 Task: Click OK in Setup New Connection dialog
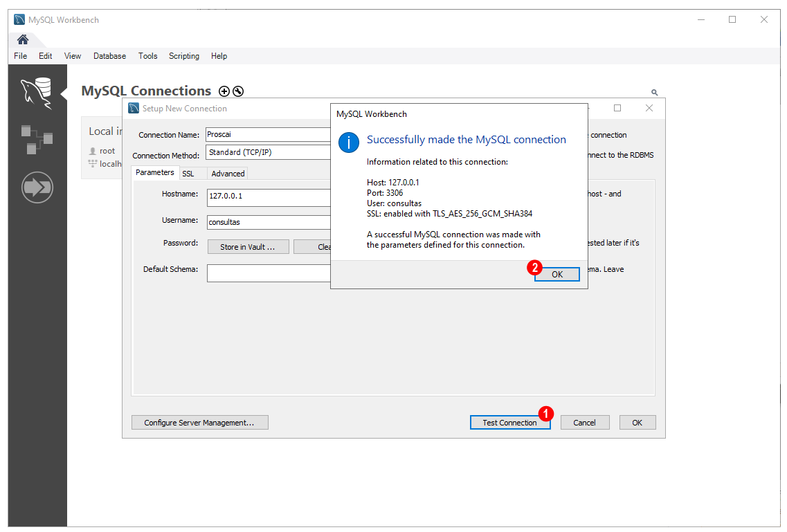pos(637,423)
